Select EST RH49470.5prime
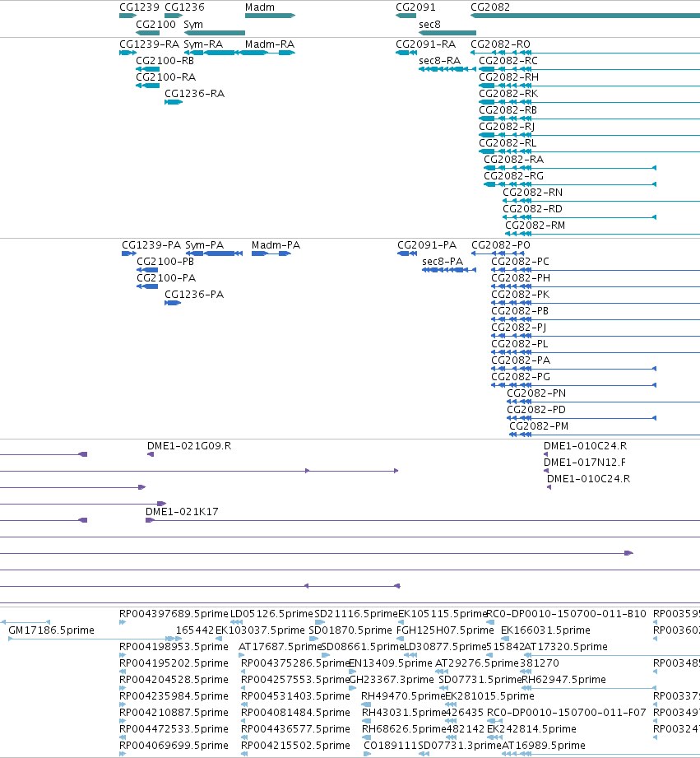The height and width of the screenshot is (758, 700). click(403, 696)
